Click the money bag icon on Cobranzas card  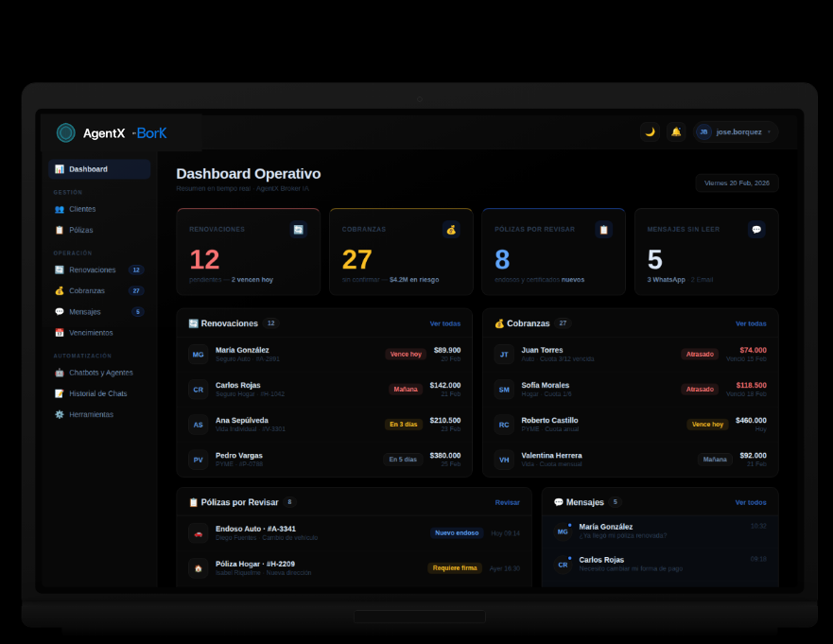[451, 229]
